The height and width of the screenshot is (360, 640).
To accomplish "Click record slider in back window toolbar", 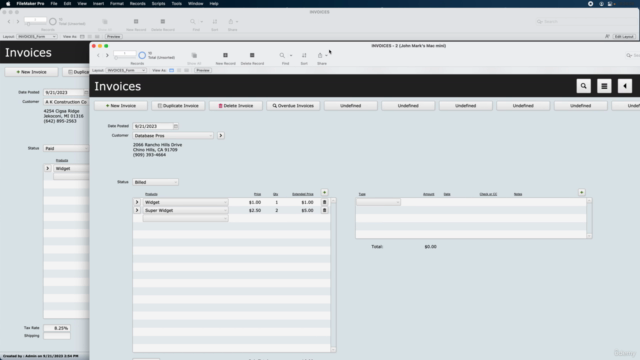I will [35, 24].
